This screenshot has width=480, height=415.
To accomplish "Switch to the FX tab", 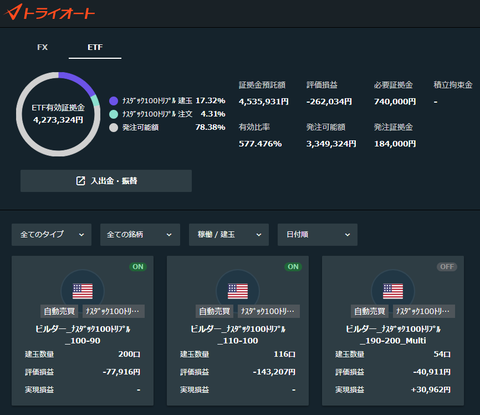I will (42, 47).
